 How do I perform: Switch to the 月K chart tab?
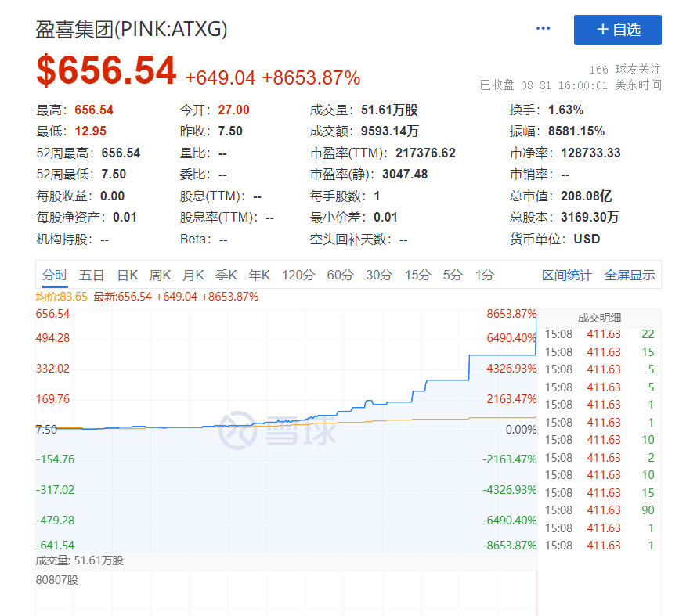(193, 276)
